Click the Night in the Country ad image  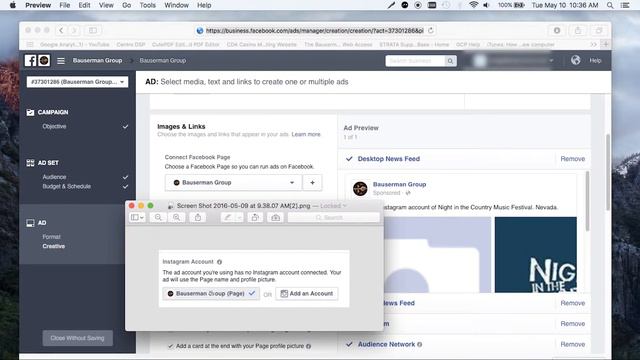(536, 255)
